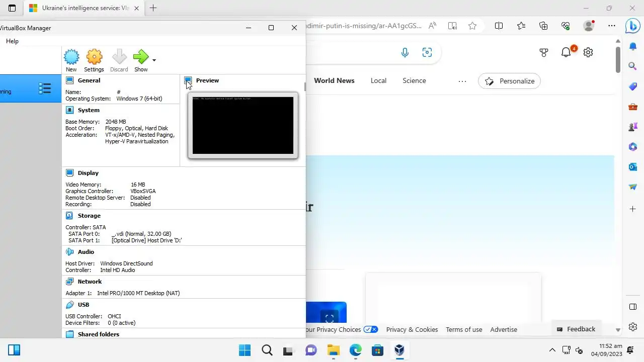
Task: Click the Network section header
Action: [90, 282]
